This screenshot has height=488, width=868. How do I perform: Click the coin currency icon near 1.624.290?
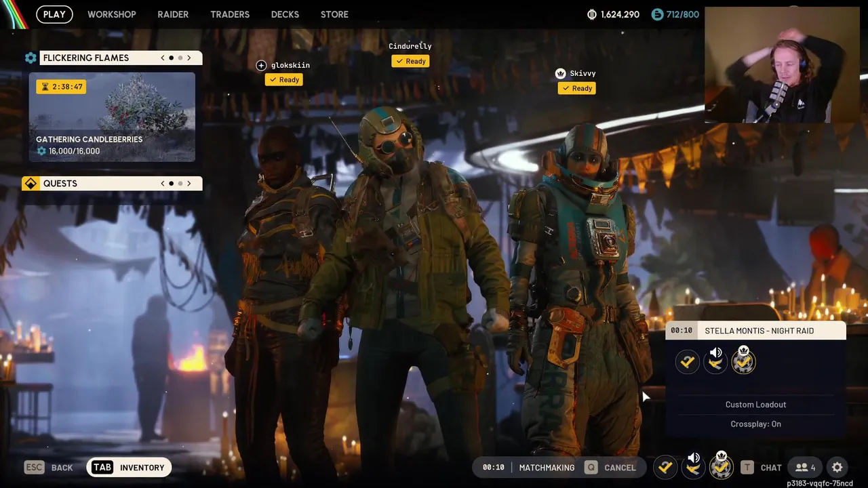click(591, 14)
